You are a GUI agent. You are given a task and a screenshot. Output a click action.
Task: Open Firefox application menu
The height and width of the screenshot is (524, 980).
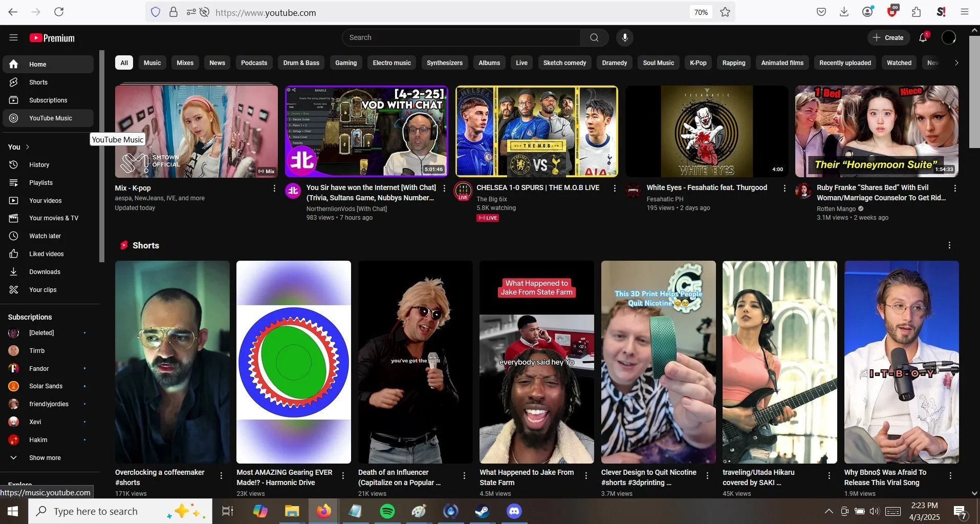965,12
